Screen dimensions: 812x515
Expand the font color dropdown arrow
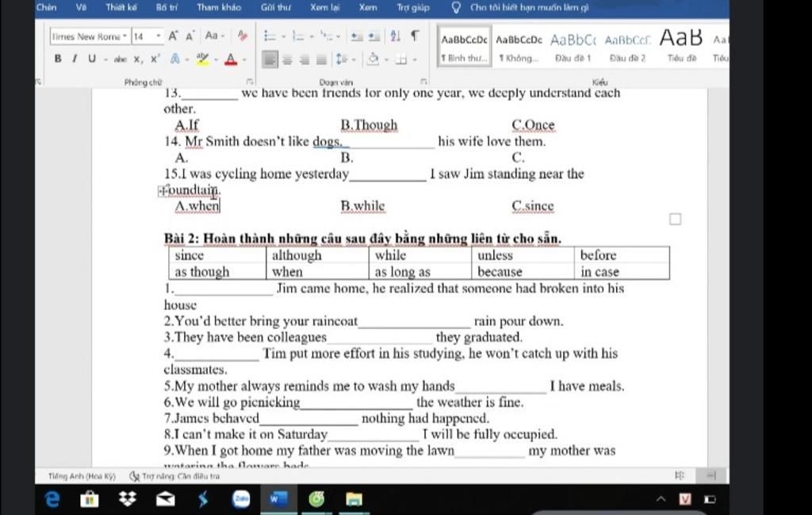[x=244, y=60]
